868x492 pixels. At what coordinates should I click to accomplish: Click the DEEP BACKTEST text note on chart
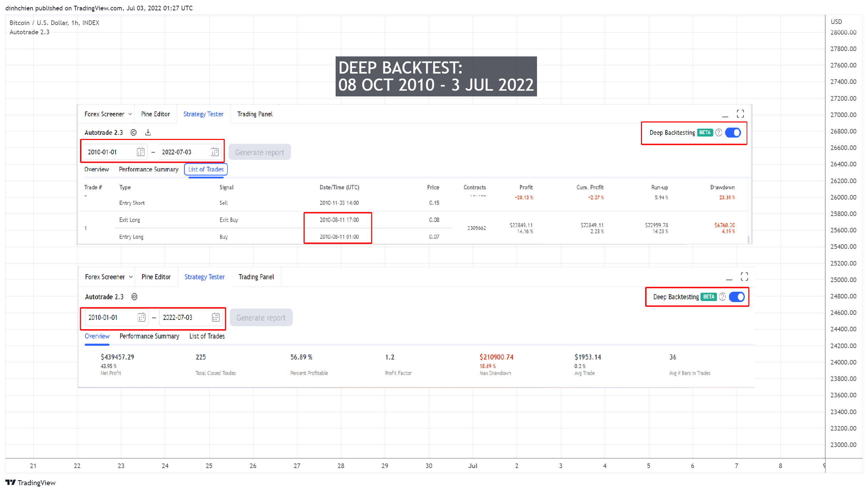(x=436, y=76)
